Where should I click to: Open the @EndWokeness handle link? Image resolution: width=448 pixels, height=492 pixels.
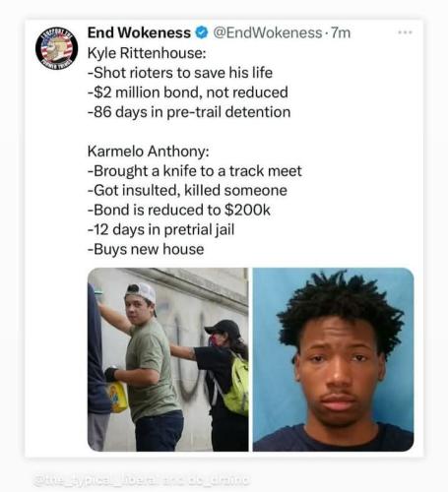[x=268, y=32]
